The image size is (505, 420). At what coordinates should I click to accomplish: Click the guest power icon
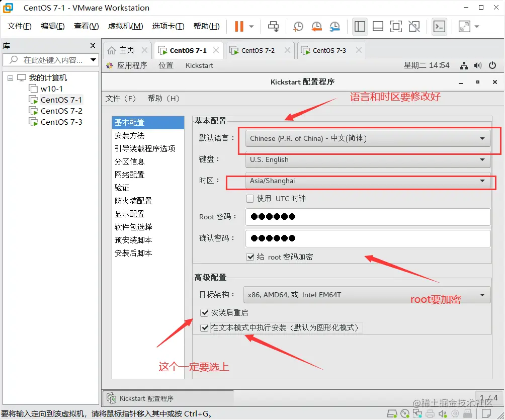pyautogui.click(x=492, y=66)
